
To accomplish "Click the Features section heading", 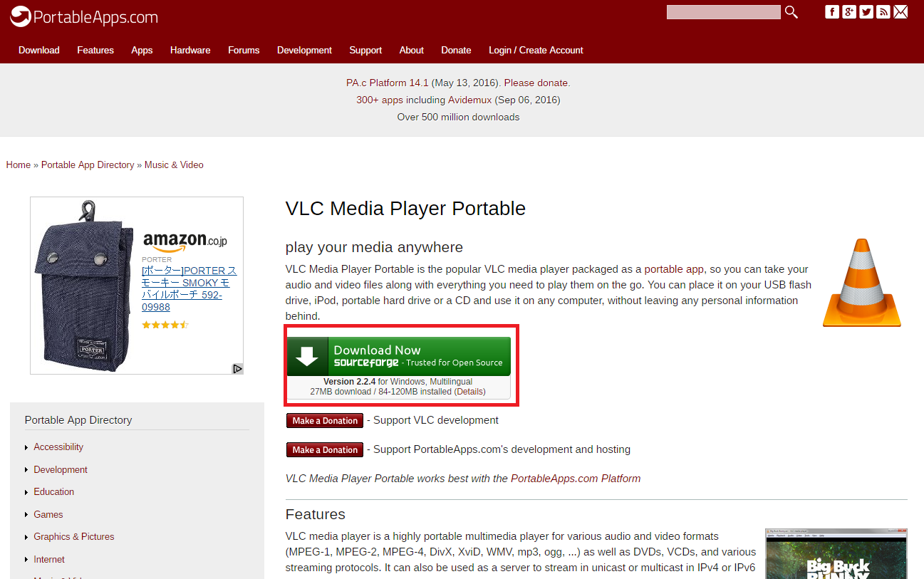I will [x=315, y=514].
